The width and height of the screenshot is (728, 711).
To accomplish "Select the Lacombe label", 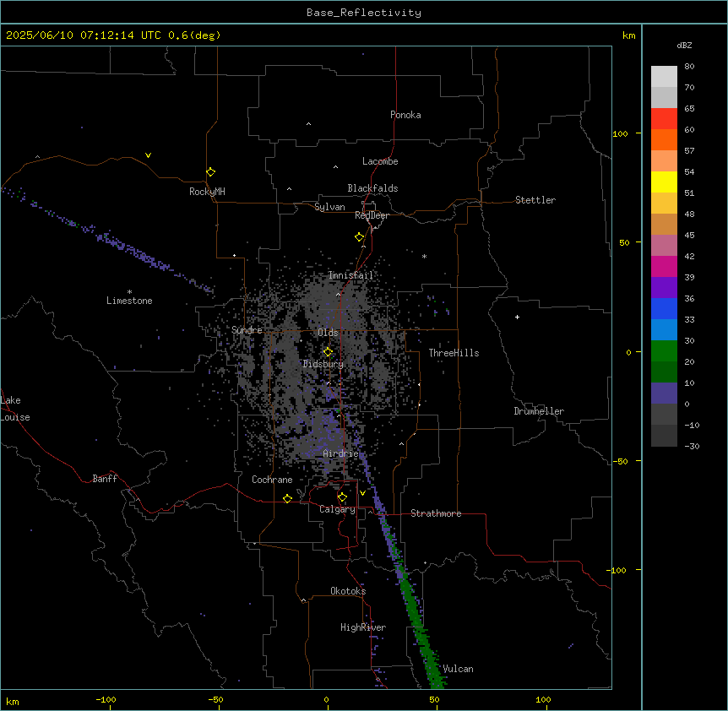I will point(380,161).
